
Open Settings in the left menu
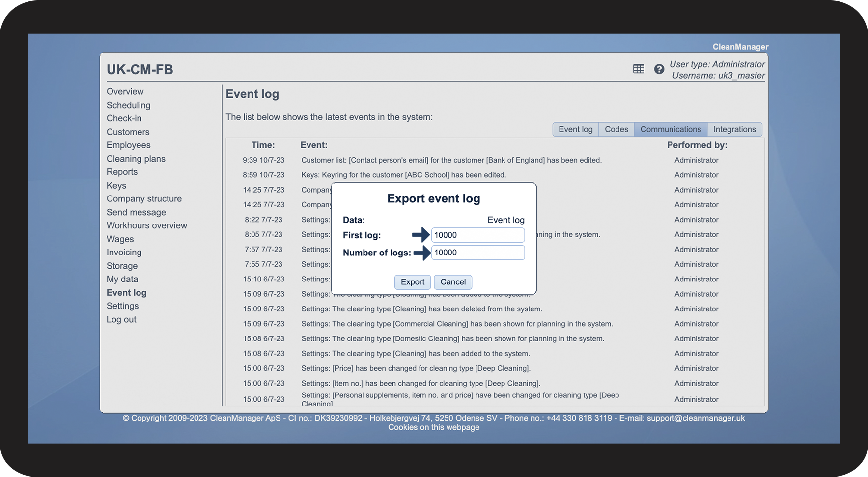(x=122, y=306)
